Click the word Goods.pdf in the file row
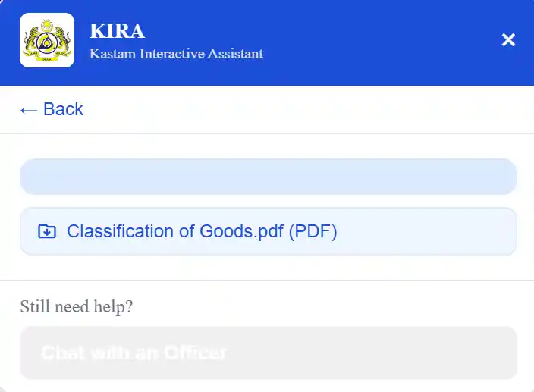 pyautogui.click(x=241, y=231)
